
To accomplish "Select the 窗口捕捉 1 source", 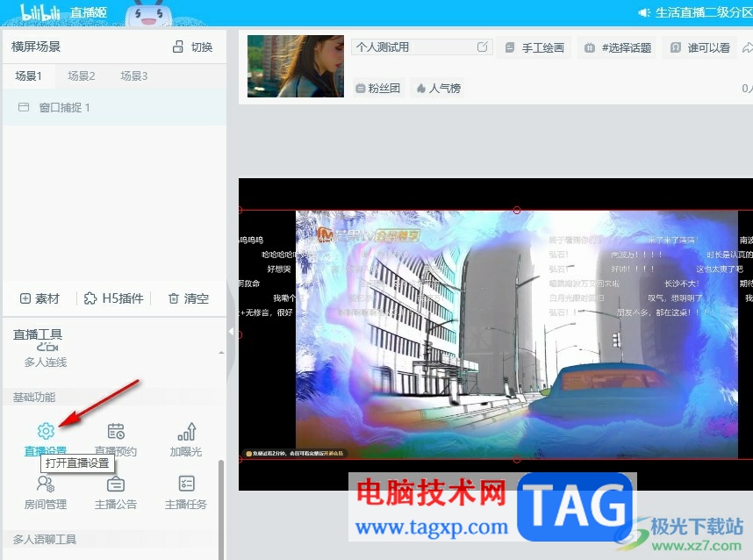I will pos(114,107).
